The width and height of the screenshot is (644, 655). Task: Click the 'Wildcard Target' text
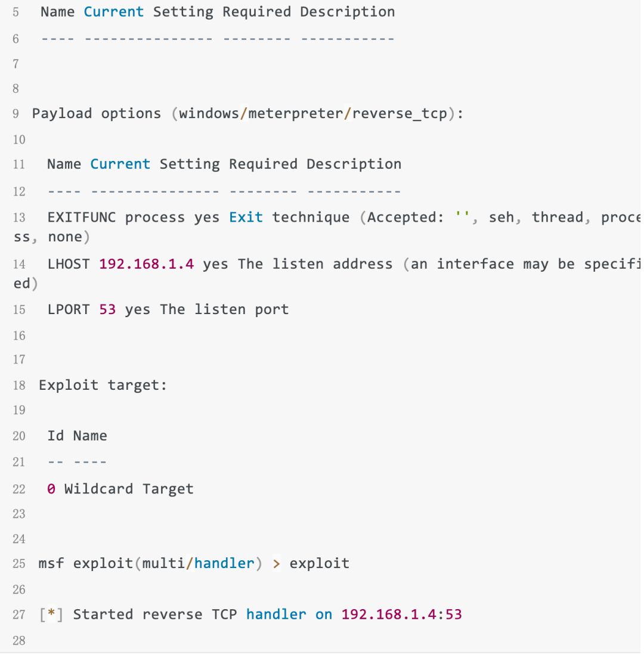click(x=129, y=489)
